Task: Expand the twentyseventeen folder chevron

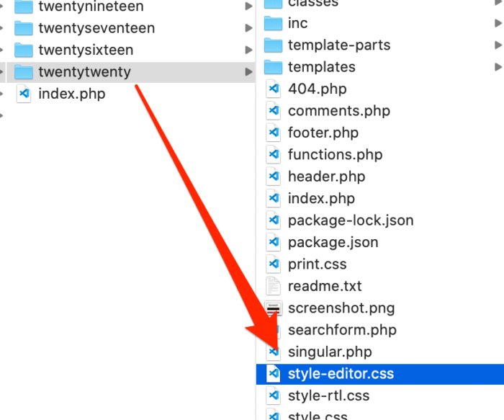Action: pyautogui.click(x=248, y=29)
